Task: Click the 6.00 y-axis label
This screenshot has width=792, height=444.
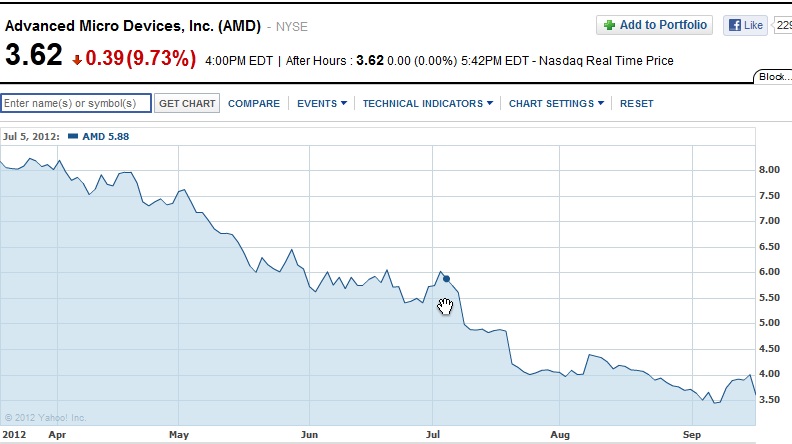Action: tap(769, 272)
